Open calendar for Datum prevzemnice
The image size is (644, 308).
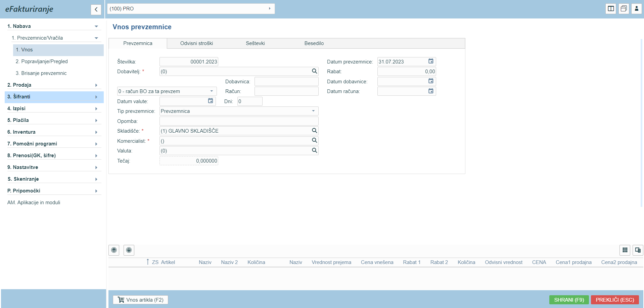pyautogui.click(x=431, y=61)
